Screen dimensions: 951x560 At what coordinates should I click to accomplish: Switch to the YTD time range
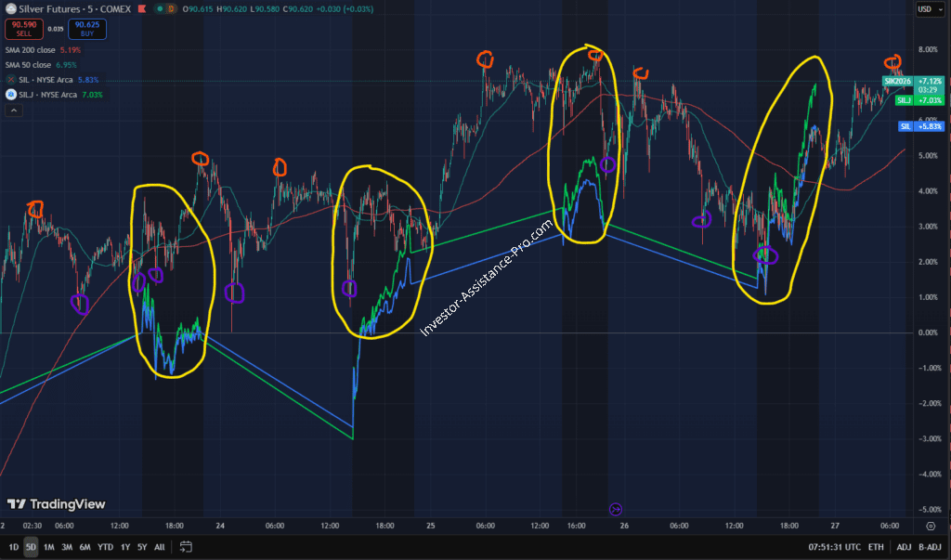(105, 547)
